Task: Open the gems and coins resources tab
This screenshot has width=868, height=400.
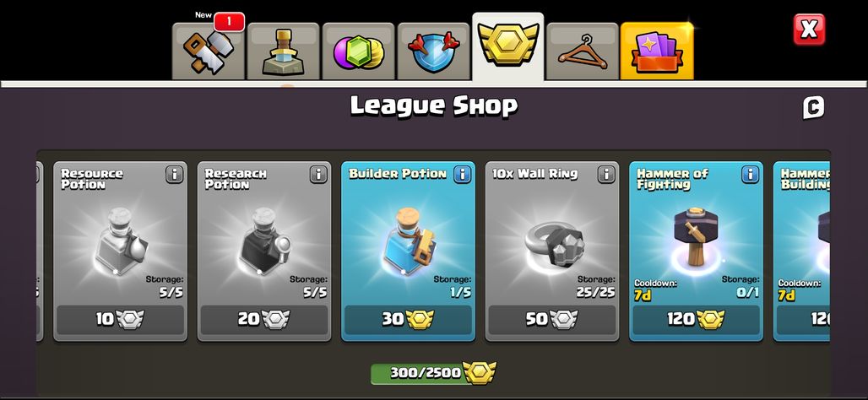Action: click(x=359, y=51)
